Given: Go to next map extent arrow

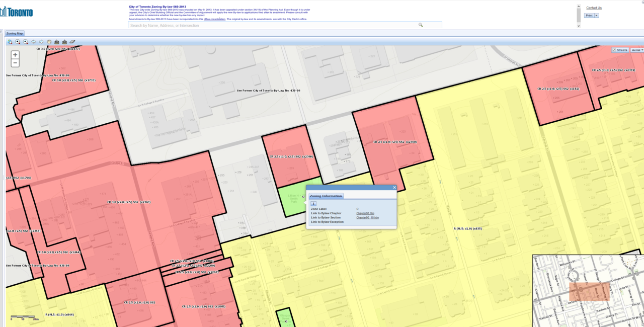Looking at the screenshot, I should click(x=41, y=42).
